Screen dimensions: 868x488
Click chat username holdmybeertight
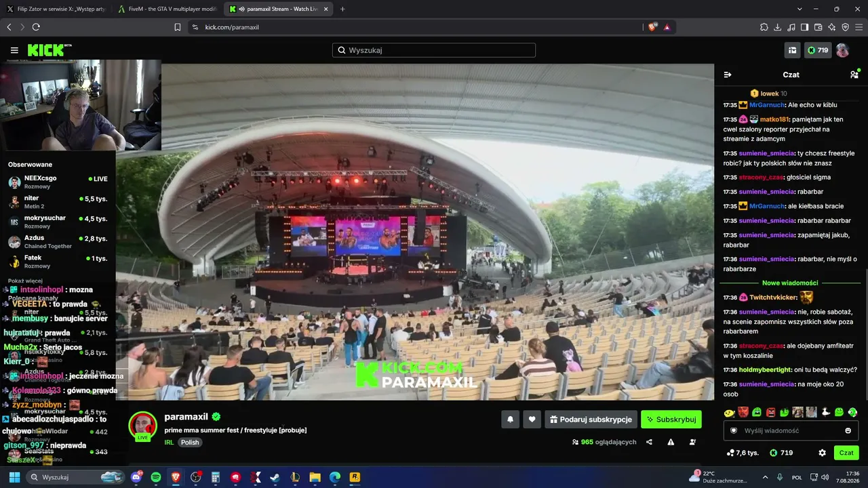(765, 370)
